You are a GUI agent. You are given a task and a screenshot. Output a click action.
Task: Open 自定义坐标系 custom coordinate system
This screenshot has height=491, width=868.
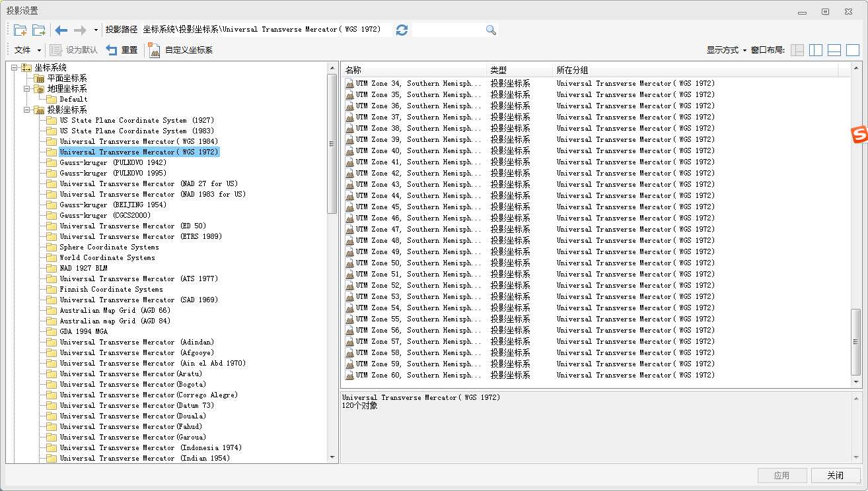coord(181,50)
